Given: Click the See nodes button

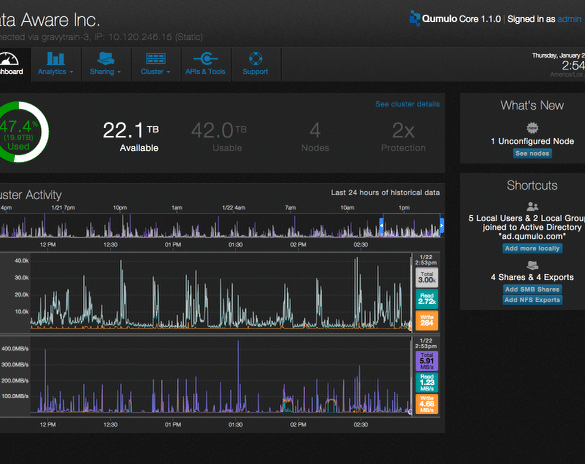Looking at the screenshot, I should [x=532, y=153].
